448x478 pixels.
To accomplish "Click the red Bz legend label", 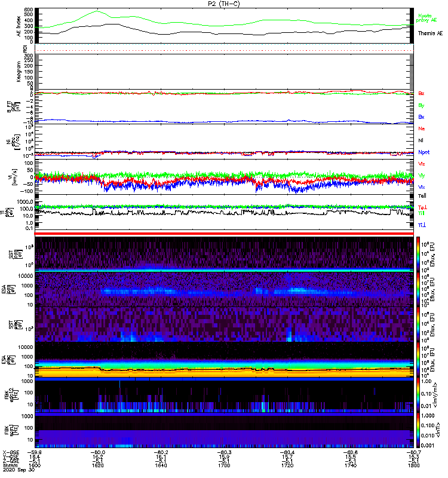I will (x=421, y=93).
